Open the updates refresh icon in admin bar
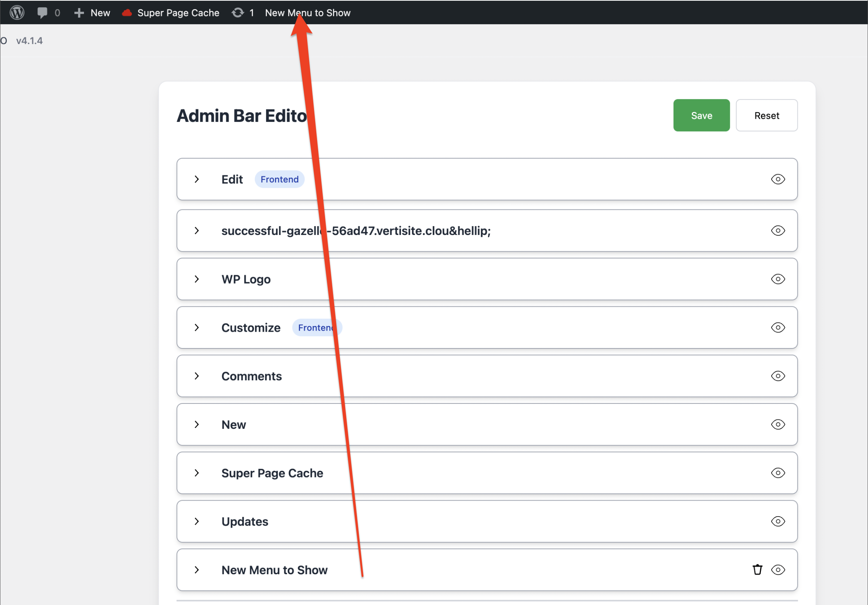 pos(238,13)
